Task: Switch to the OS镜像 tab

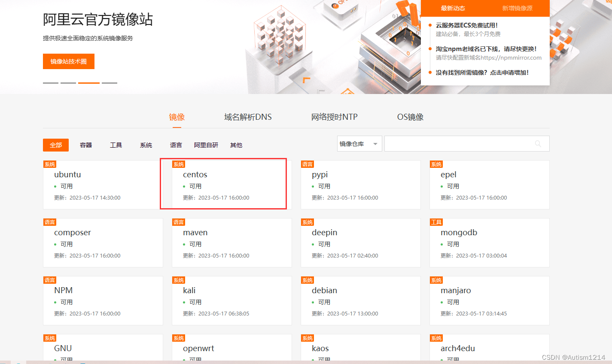Action: [x=411, y=117]
